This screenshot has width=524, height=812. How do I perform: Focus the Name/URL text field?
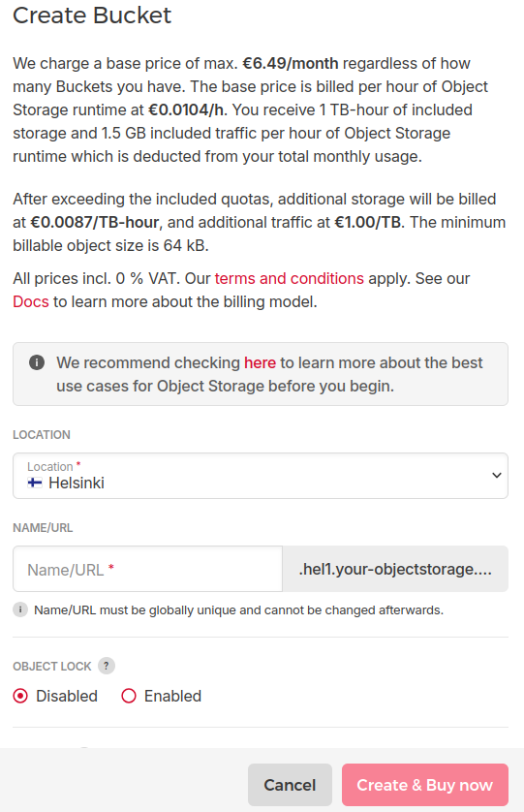[x=147, y=569]
